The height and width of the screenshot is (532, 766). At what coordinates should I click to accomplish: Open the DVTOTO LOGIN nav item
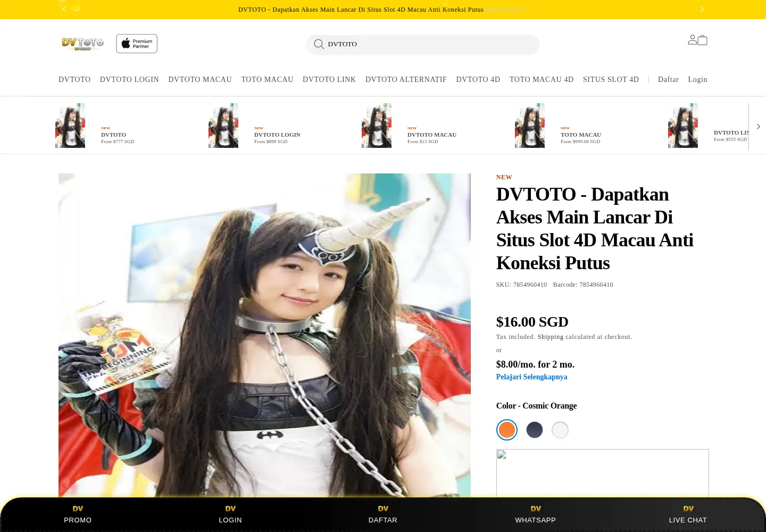(x=129, y=79)
